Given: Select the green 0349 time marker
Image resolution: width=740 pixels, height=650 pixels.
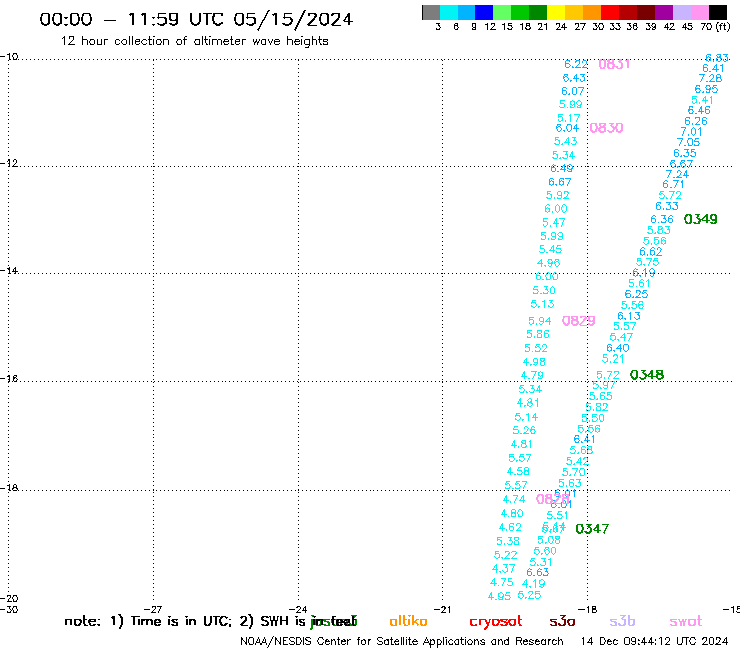Looking at the screenshot, I should click(700, 219).
